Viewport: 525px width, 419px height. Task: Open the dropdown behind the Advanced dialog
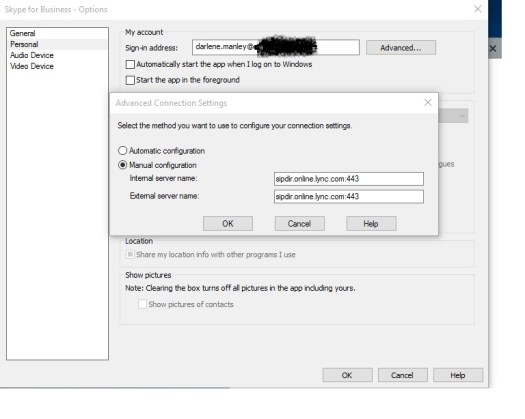(x=462, y=116)
